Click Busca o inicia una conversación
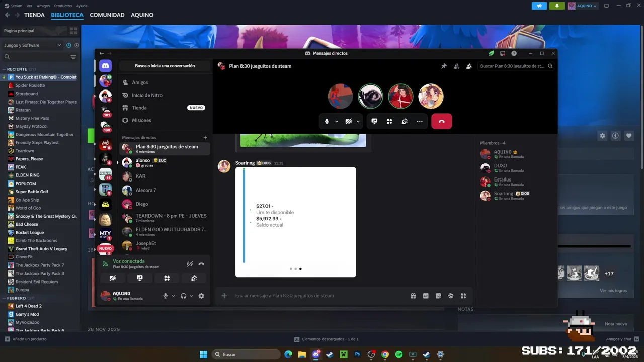The height and width of the screenshot is (362, 644). (x=165, y=66)
